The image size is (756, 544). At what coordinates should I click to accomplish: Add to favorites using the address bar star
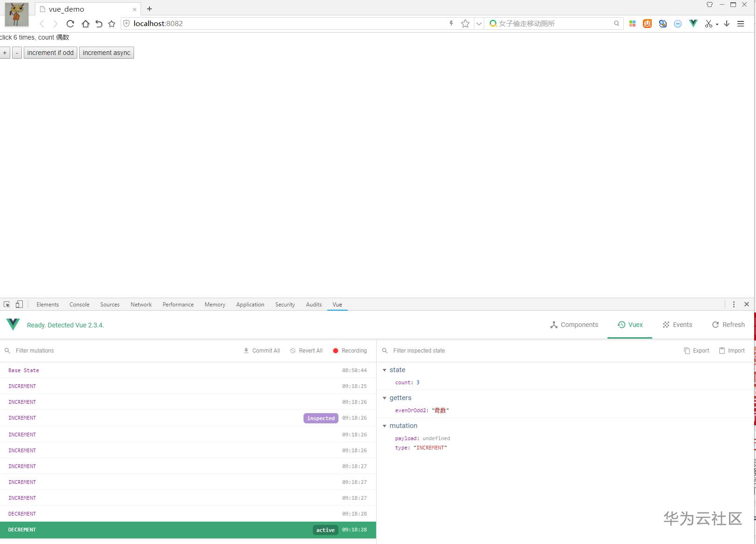click(465, 24)
